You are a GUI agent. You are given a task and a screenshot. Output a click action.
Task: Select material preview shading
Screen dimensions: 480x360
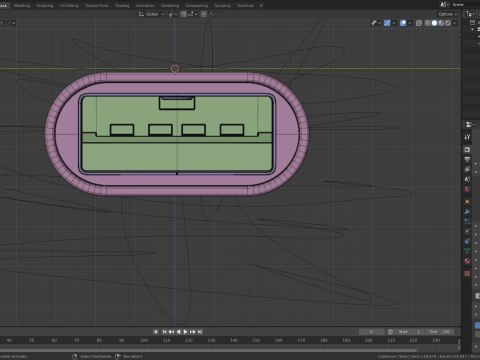tap(441, 23)
